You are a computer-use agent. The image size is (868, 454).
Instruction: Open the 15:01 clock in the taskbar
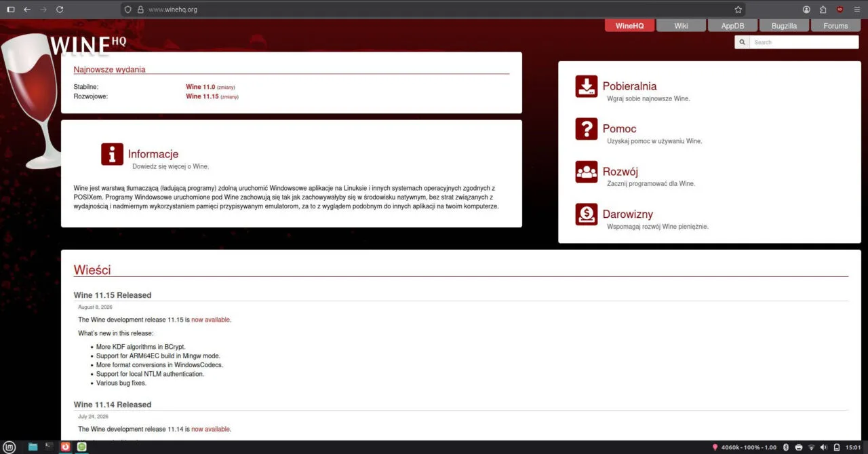tap(853, 447)
